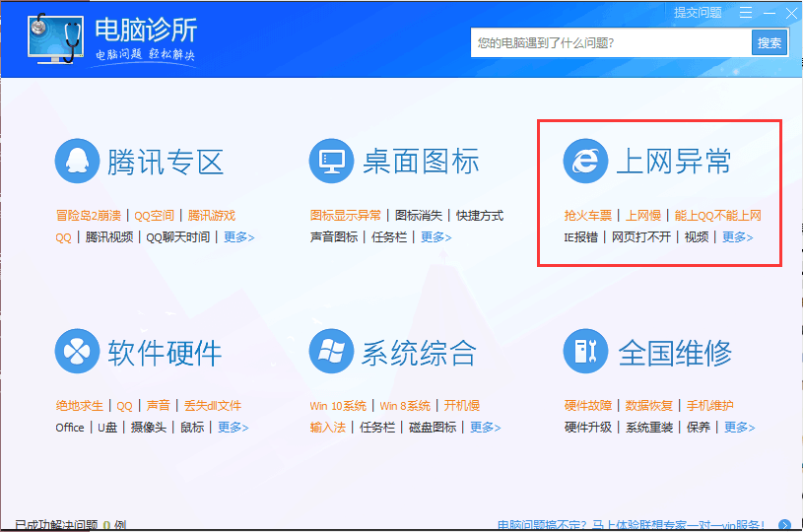Open the 全国维修 category heading
803x532 pixels.
pos(675,353)
